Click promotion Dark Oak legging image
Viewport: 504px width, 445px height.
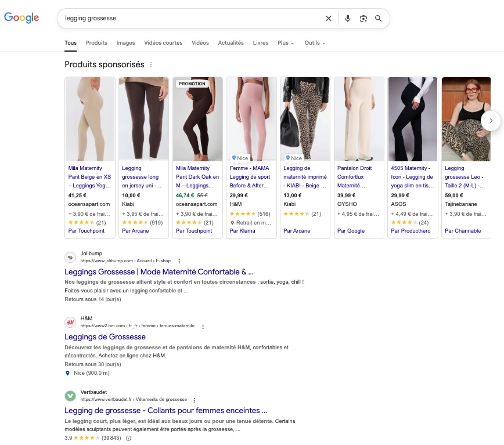point(197,119)
